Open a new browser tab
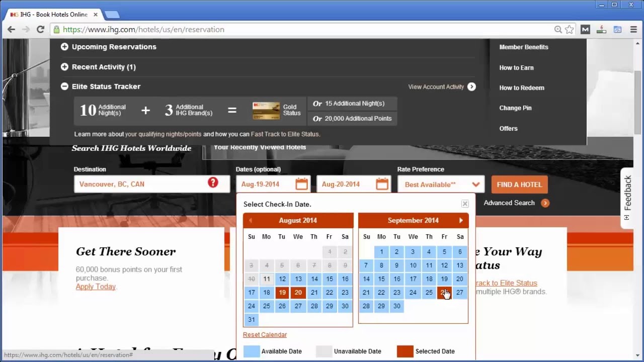Screen dimensions: 644x362 [112, 15]
